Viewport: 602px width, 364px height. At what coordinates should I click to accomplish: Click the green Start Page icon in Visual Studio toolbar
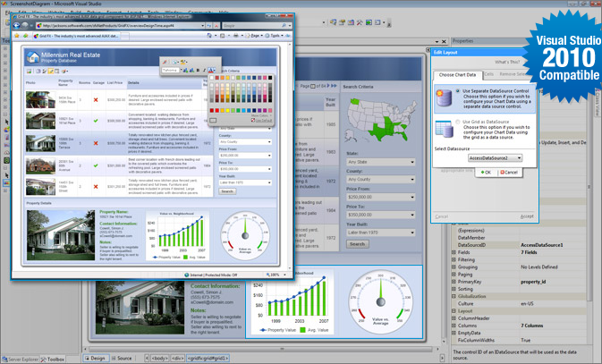tap(369, 22)
